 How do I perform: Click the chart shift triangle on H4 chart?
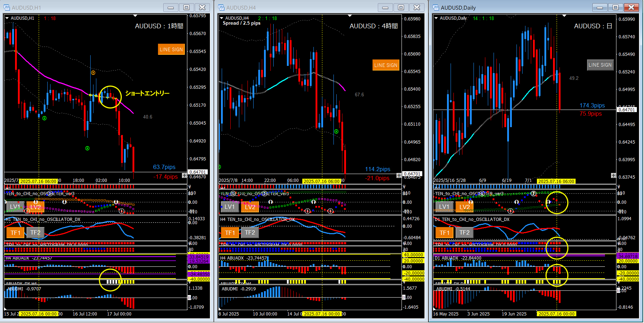point(350,16)
